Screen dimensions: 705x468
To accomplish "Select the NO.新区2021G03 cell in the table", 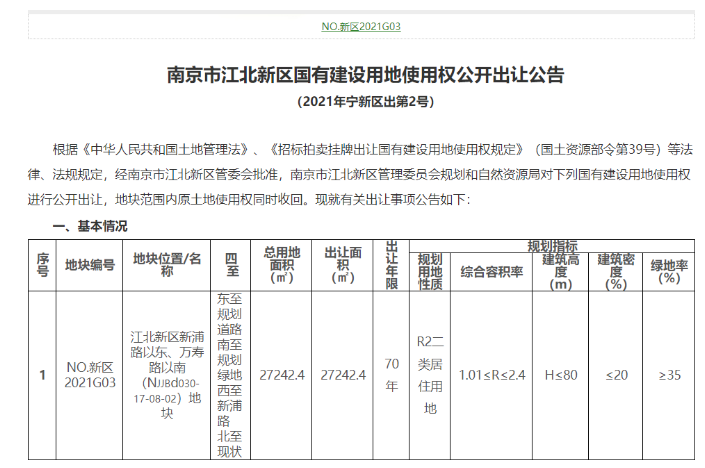I will pos(90,375).
